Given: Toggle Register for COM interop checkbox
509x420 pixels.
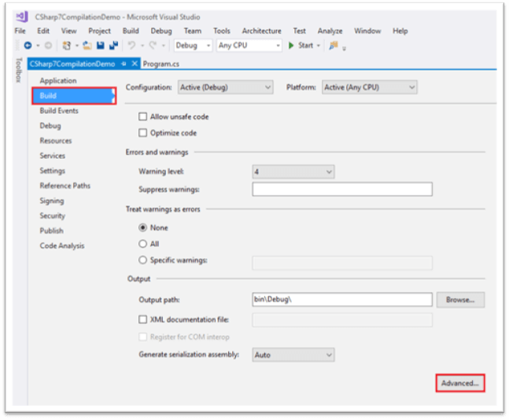Looking at the screenshot, I should 143,337.
